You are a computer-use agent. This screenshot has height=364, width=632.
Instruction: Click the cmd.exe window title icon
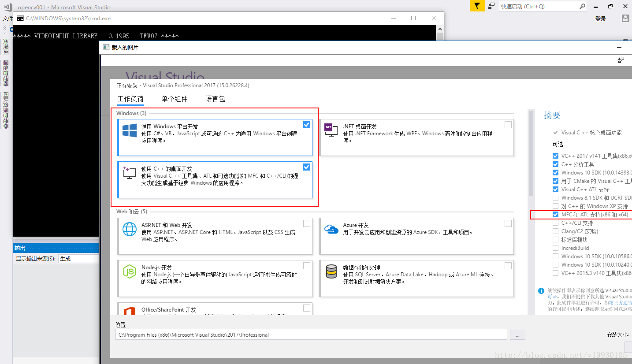tap(20, 18)
